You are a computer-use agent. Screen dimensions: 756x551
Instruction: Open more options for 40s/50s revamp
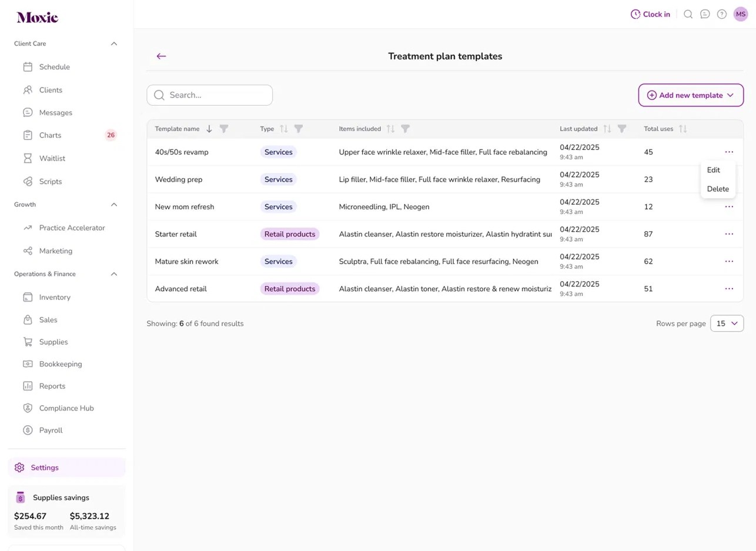tap(729, 152)
